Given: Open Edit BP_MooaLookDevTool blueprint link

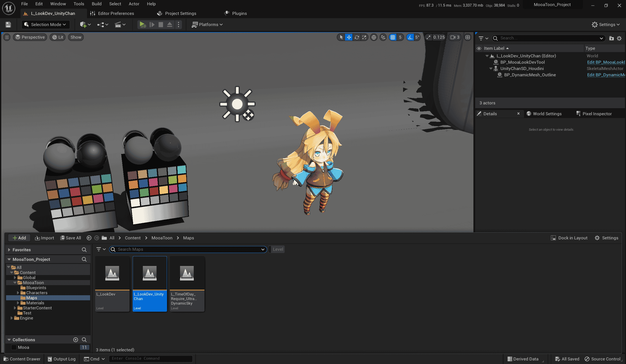Looking at the screenshot, I should 606,62.
